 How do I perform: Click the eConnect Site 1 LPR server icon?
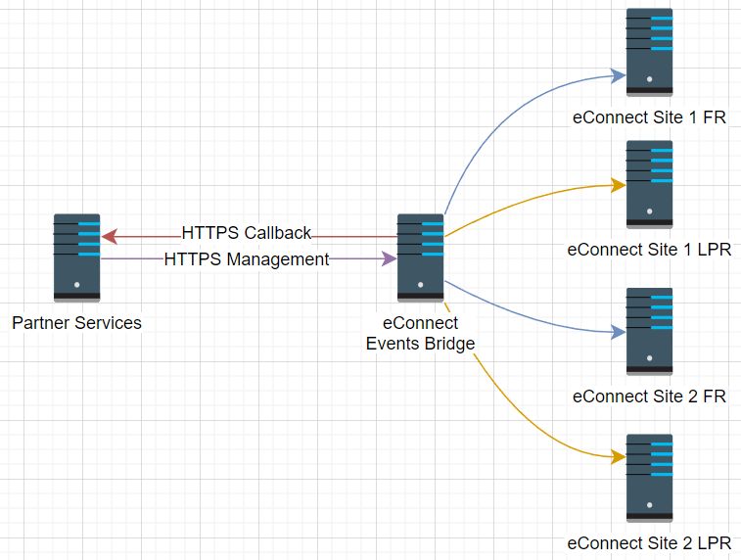(649, 184)
